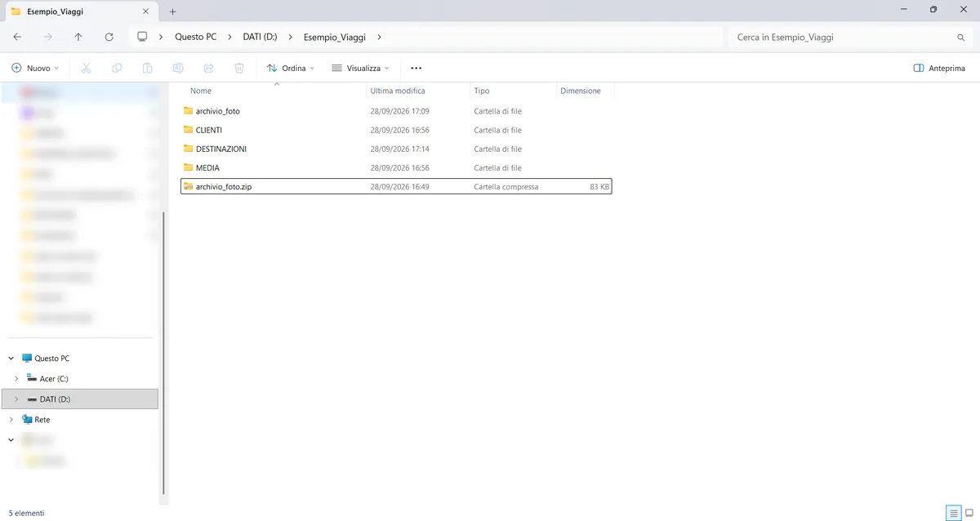Open the Ordina sort dropdown
Viewport: 980px width, 521px height.
point(291,68)
